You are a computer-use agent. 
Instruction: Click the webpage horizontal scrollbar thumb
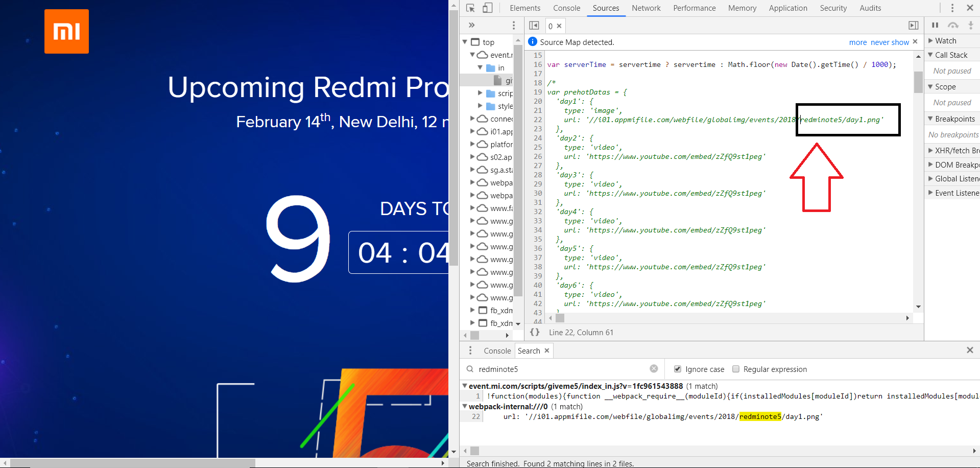point(132,463)
